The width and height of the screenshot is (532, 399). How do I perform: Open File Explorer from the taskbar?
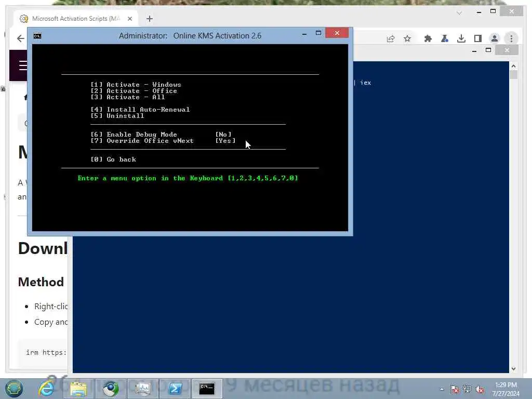tap(78, 389)
